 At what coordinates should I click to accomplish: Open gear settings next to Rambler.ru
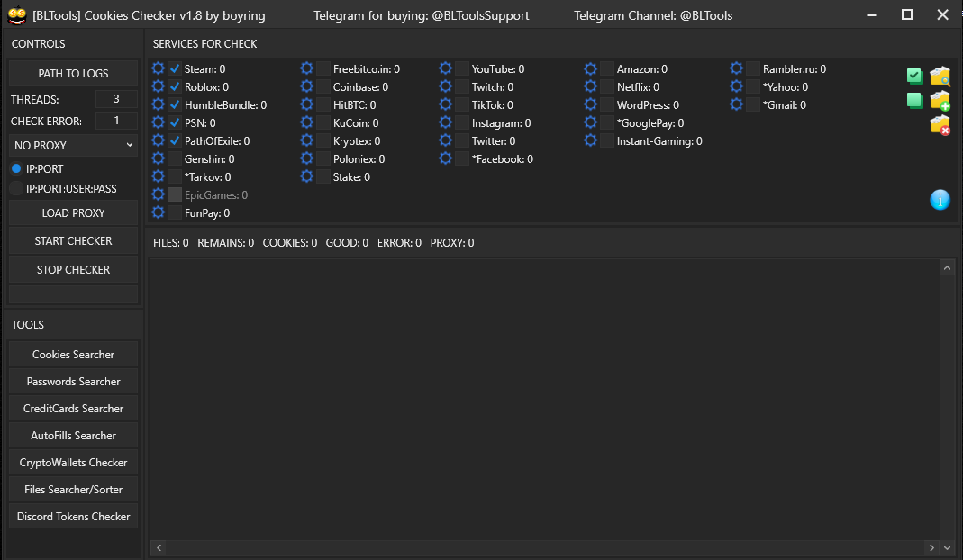pos(736,68)
